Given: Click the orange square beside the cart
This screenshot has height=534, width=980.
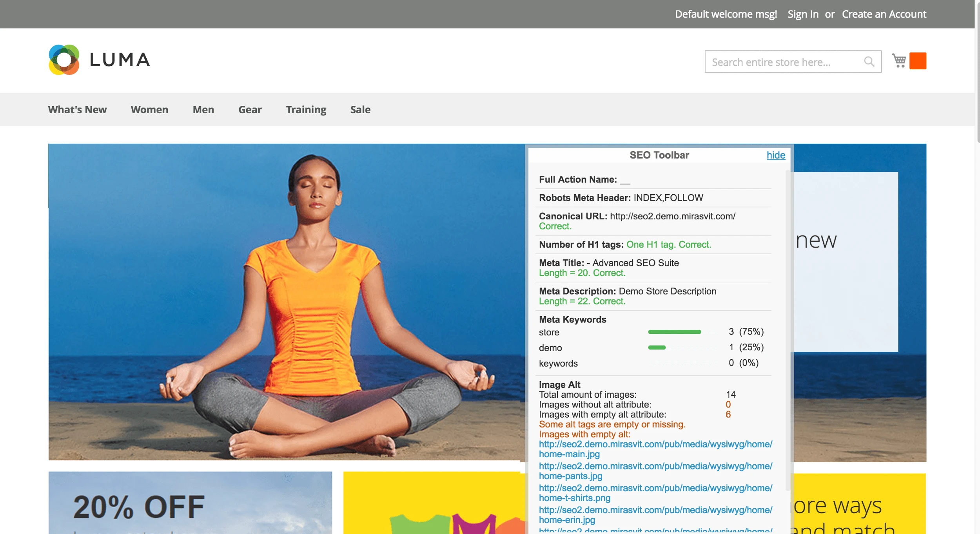Looking at the screenshot, I should coord(918,60).
